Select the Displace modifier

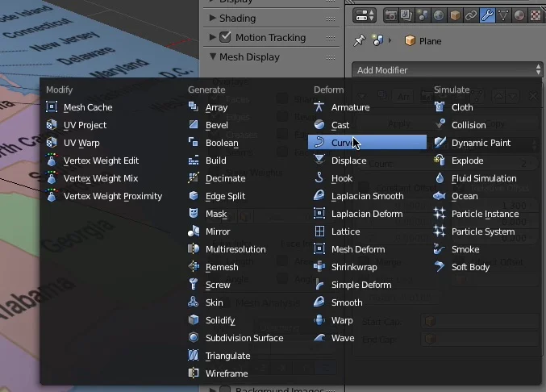348,161
